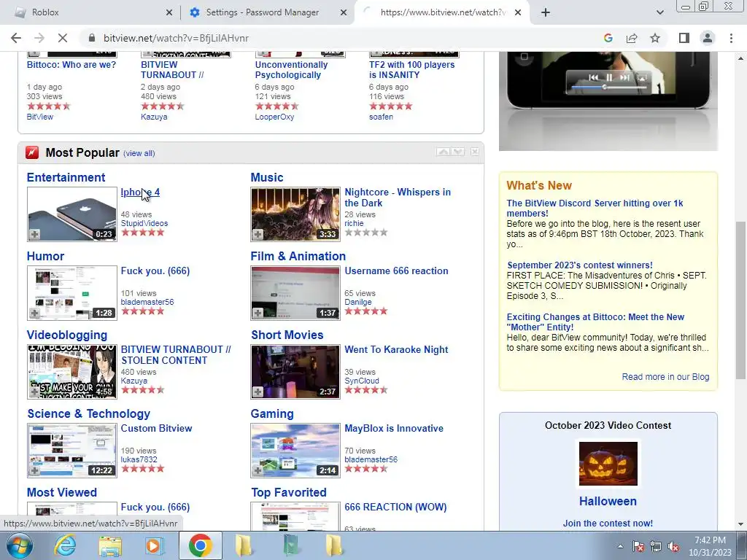Image resolution: width=747 pixels, height=560 pixels.
Task: Open Windows Media Player from taskbar
Action: point(155,545)
